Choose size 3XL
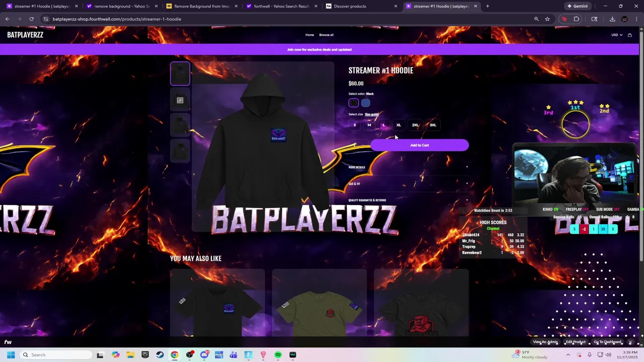644x362 pixels. point(433,125)
